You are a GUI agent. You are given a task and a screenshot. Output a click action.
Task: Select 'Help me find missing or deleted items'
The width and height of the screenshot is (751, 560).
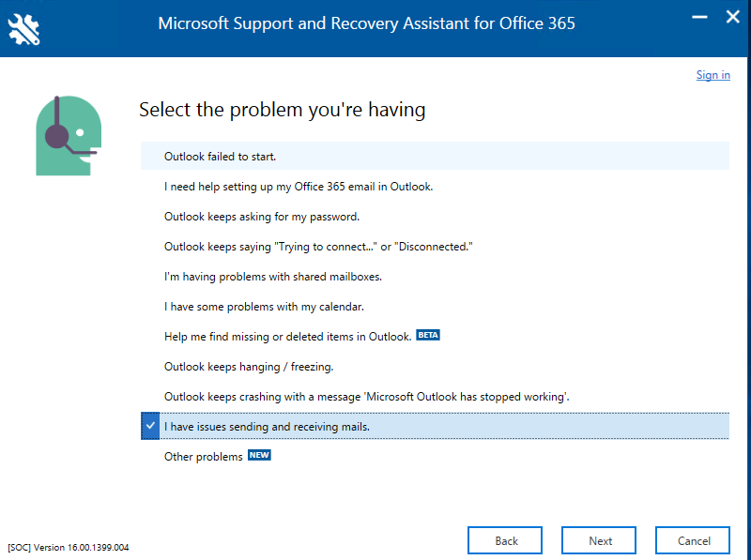435,337
